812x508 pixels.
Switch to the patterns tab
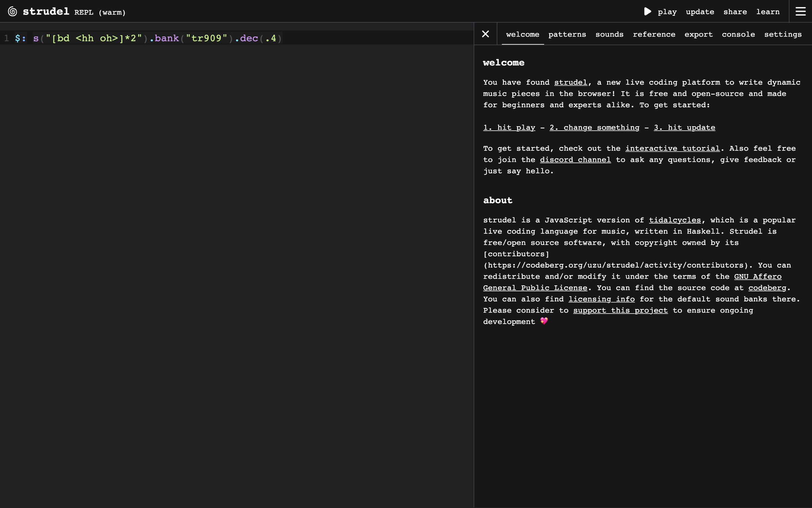click(567, 34)
